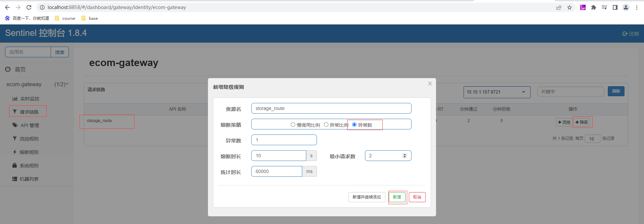This screenshot has height=224, width=644.
Task: Click the 最小请求数 number field
Action: [x=388, y=156]
